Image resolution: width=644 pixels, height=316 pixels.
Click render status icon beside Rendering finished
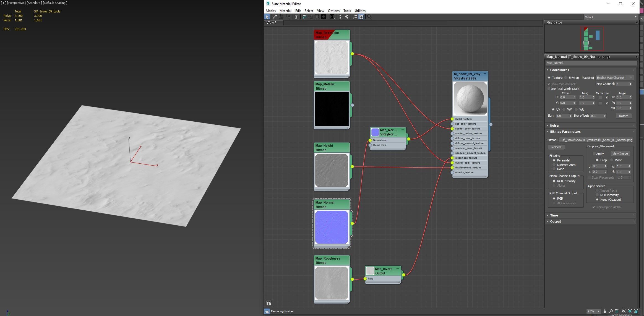pyautogui.click(x=267, y=311)
